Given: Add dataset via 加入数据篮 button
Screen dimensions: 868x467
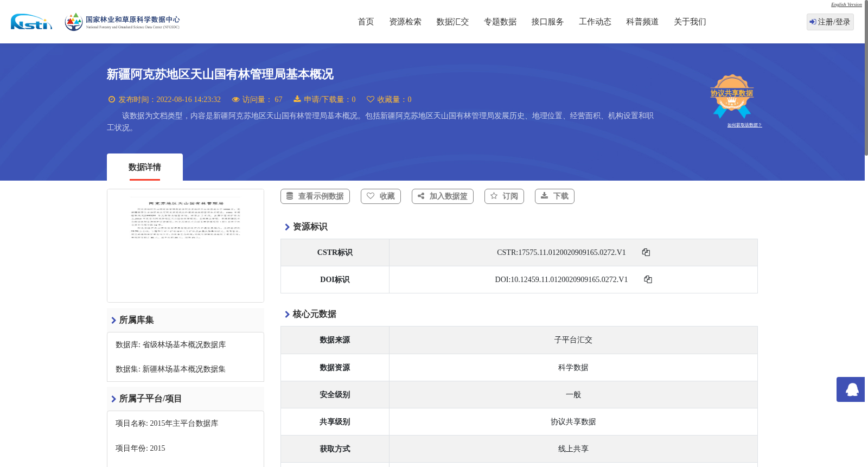Looking at the screenshot, I should click(443, 196).
